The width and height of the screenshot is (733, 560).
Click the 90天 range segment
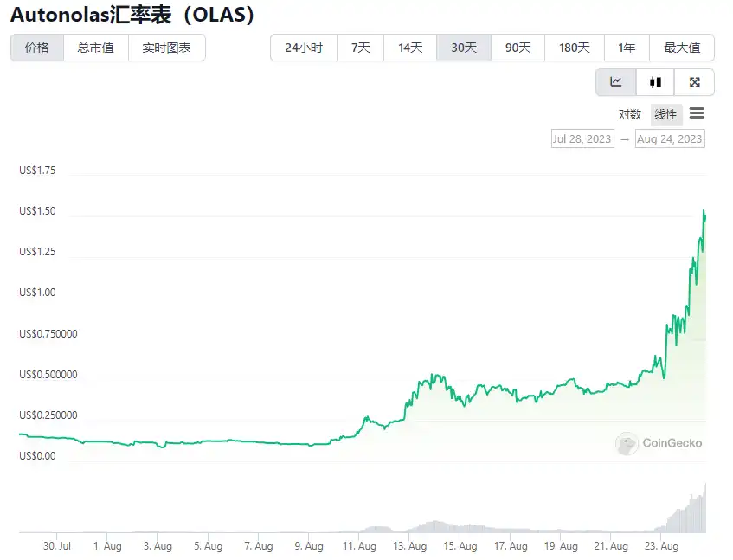[x=518, y=48]
